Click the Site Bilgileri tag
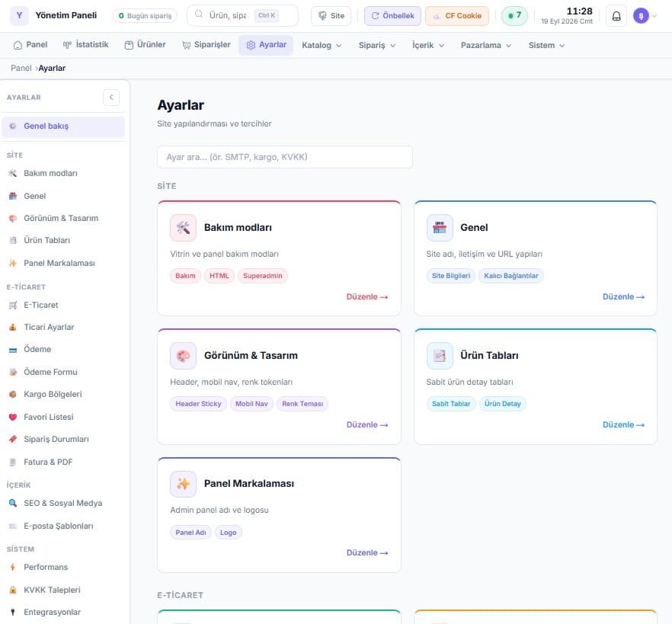Viewport: 672px width, 624px height. click(451, 276)
